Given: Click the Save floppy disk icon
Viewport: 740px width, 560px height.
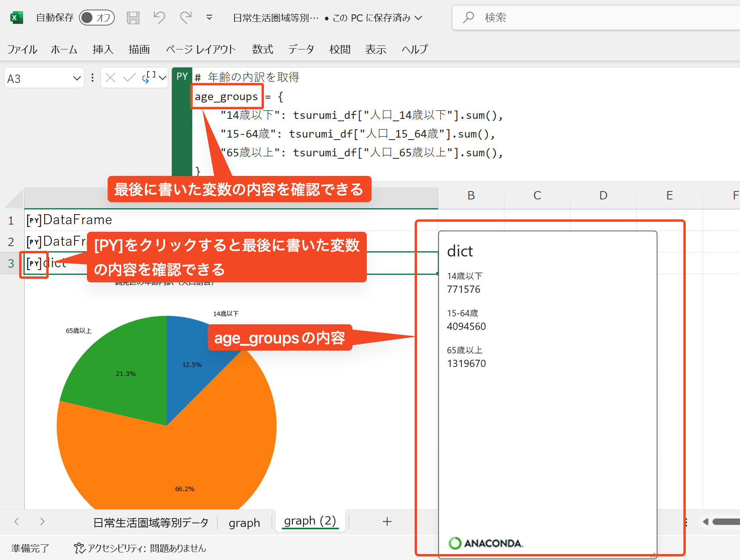Looking at the screenshot, I should point(133,18).
